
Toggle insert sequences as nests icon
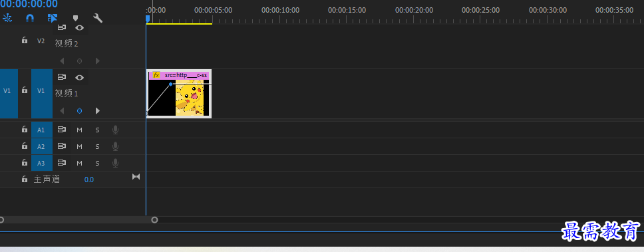[x=7, y=18]
